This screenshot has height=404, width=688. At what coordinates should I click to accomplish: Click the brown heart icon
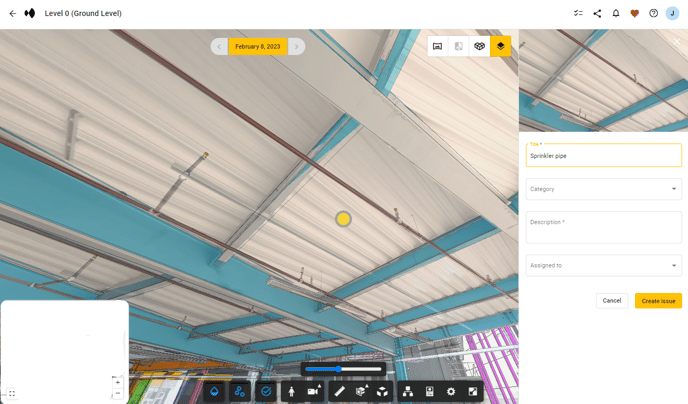pyautogui.click(x=634, y=13)
